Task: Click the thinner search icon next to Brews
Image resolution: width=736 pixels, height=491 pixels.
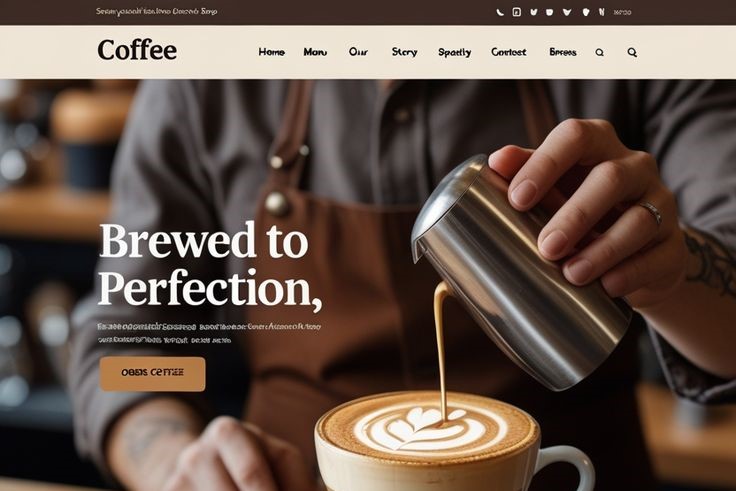Action: point(599,53)
